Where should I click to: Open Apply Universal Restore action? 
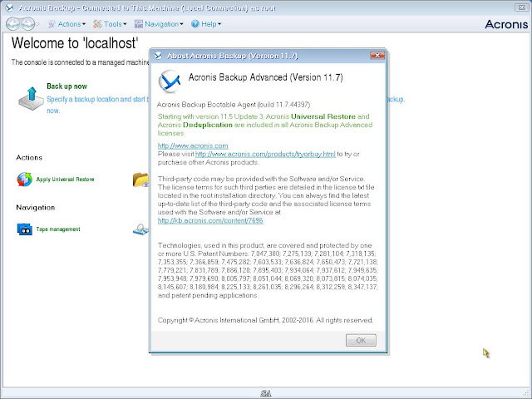65,180
